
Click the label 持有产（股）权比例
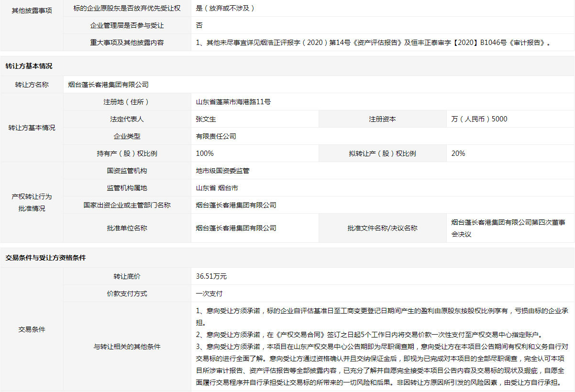[127, 153]
